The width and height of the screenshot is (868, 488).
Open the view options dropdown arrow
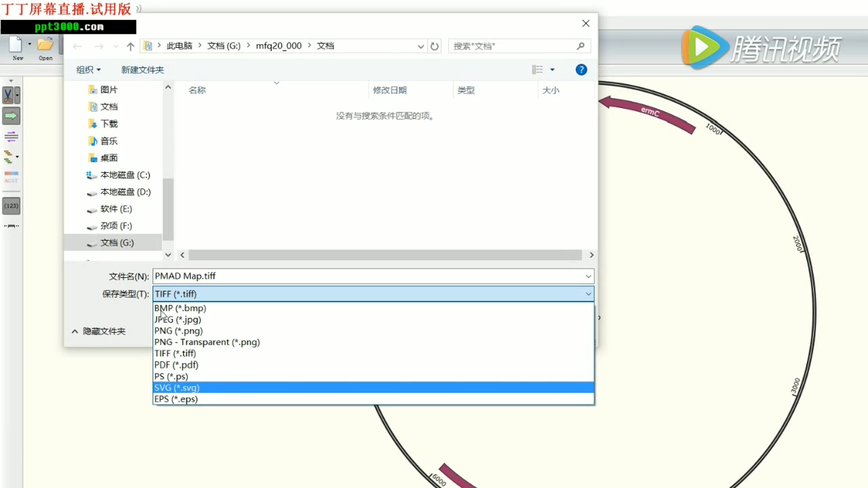click(x=552, y=70)
